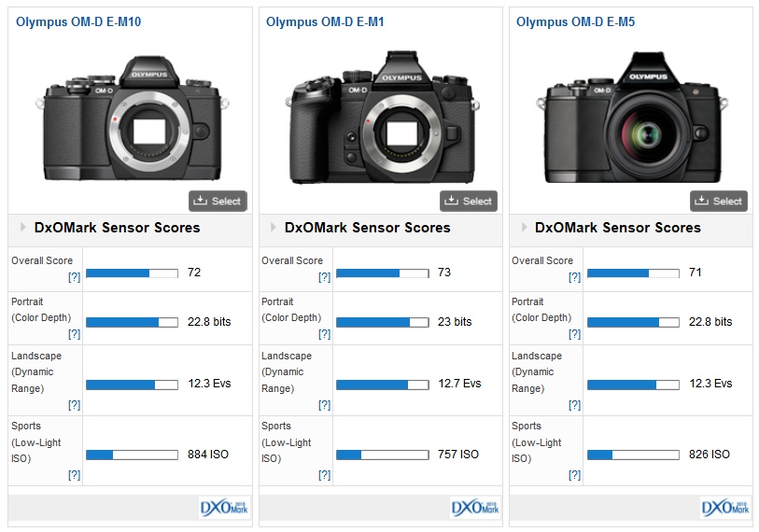Image resolution: width=759 pixels, height=532 pixels.
Task: Click the [?] help for E-M10 Portrait
Action: coord(74,333)
